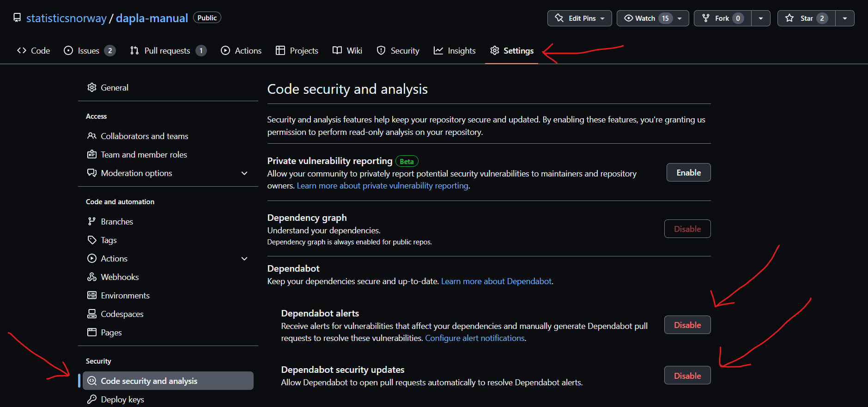Click the Insights graph icon
Image resolution: width=868 pixels, height=407 pixels.
point(438,50)
